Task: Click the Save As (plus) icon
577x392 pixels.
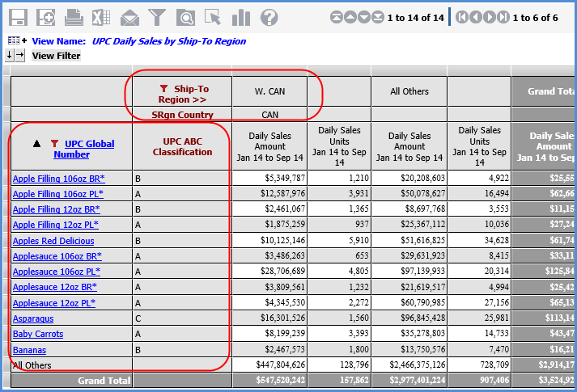Action: [46, 17]
